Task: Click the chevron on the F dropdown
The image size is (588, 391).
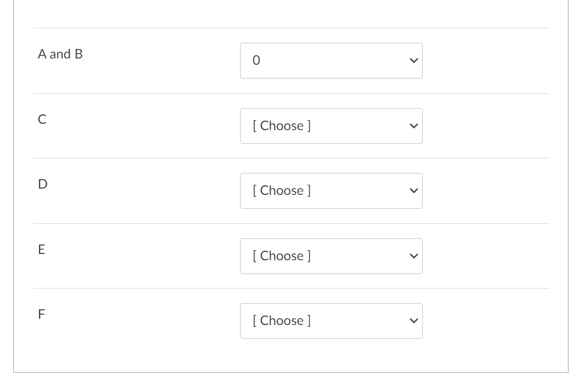Action: [x=413, y=321]
